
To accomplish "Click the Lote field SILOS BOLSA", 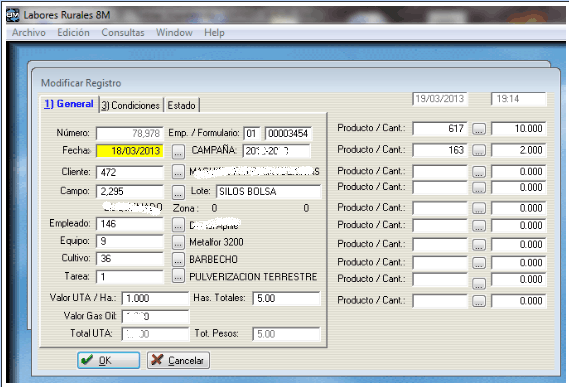I will 269,191.
